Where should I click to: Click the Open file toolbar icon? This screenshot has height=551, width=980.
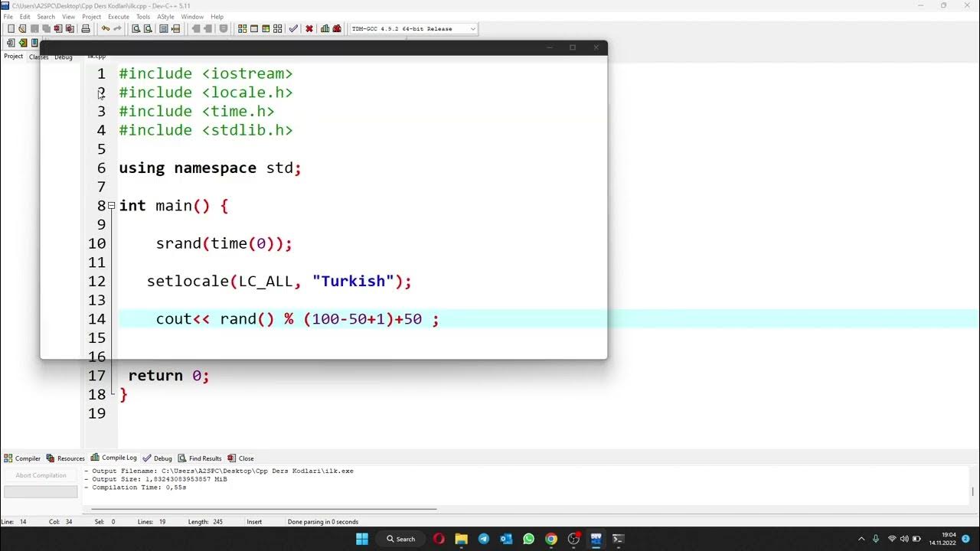click(x=22, y=28)
